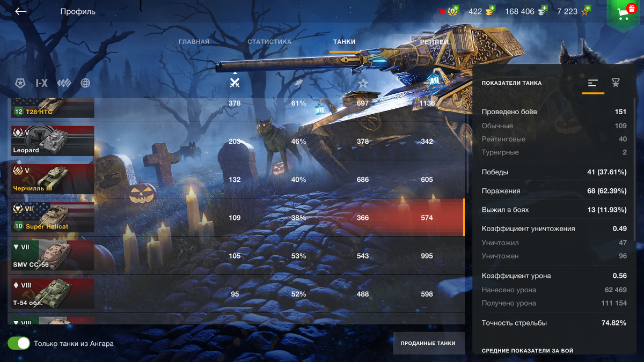Go back using the arrow icon

pyautogui.click(x=20, y=11)
